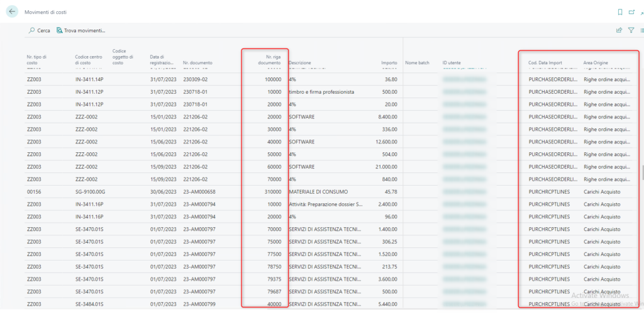Screen dimensions: 644x314
Task: Click amount 45,78
Action: (391, 192)
